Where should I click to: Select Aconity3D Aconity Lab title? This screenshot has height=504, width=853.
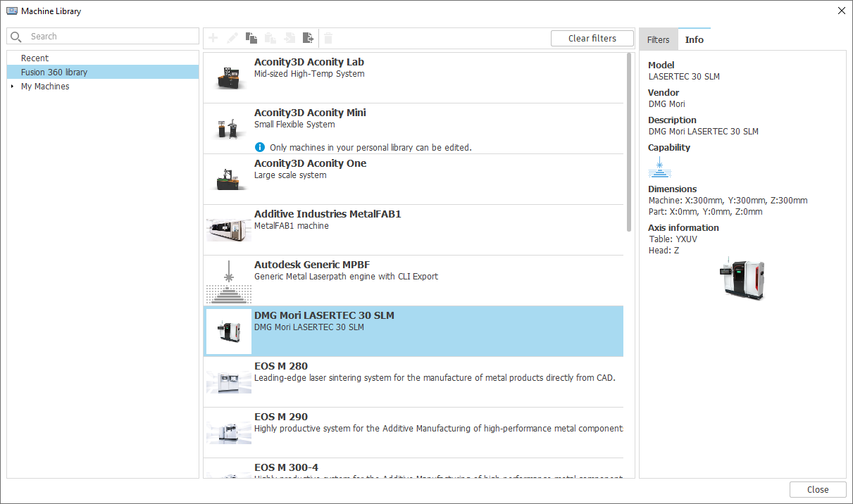[x=309, y=62]
